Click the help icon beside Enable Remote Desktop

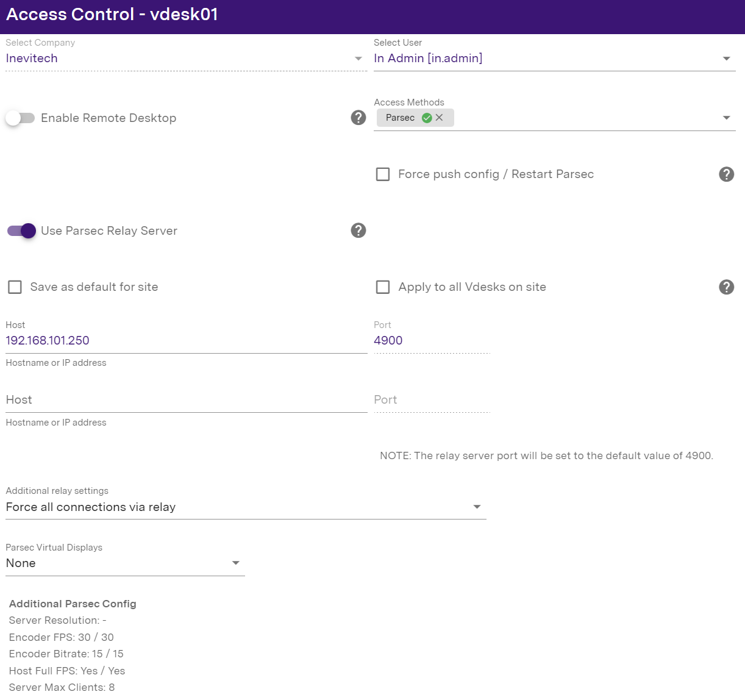[358, 118]
